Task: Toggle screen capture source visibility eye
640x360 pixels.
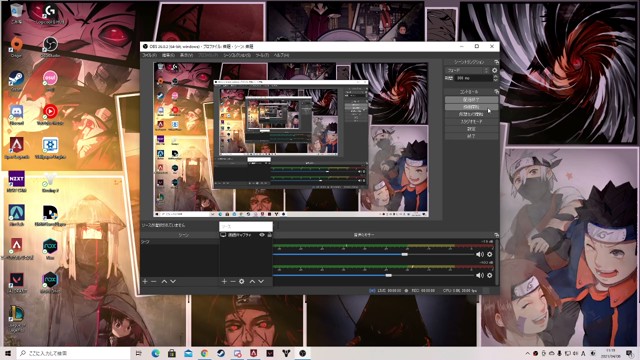Action: (262, 235)
